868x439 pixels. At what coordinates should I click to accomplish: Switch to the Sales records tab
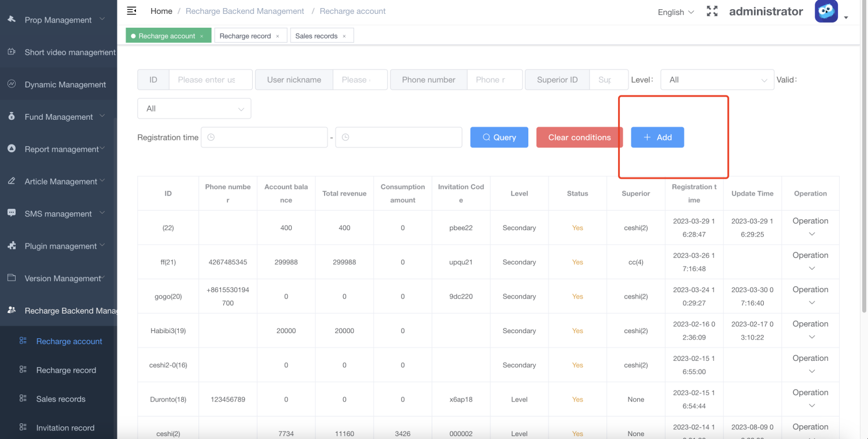coord(316,36)
